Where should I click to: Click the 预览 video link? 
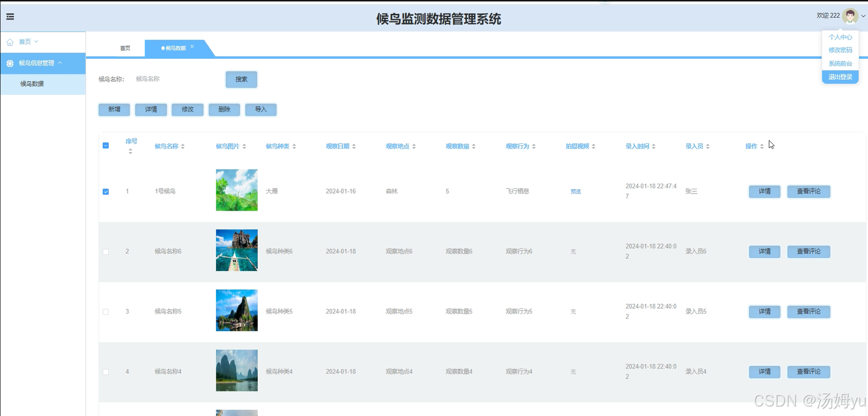click(x=576, y=192)
